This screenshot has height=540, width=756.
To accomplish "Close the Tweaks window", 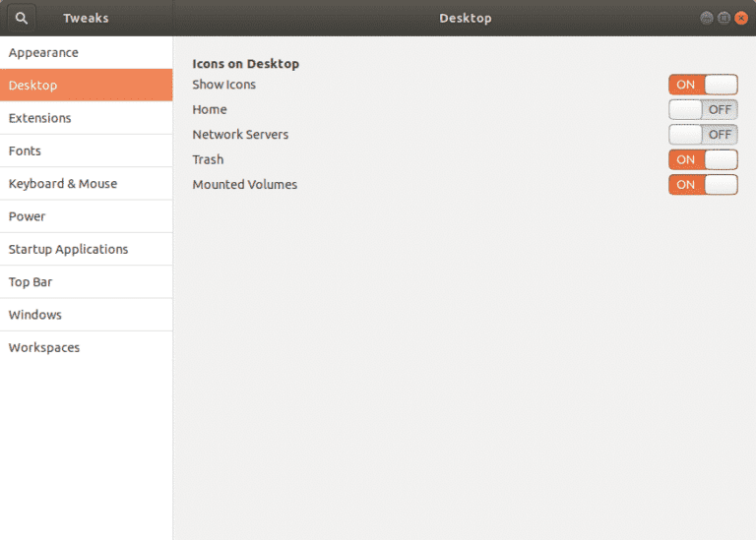I will 741,19.
